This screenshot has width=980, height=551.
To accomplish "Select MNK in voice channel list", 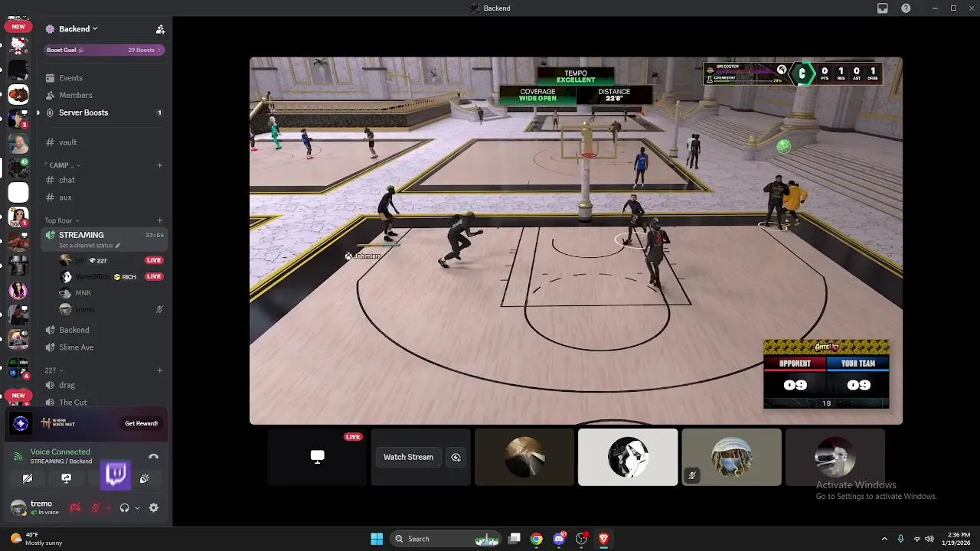I will 111,293.
